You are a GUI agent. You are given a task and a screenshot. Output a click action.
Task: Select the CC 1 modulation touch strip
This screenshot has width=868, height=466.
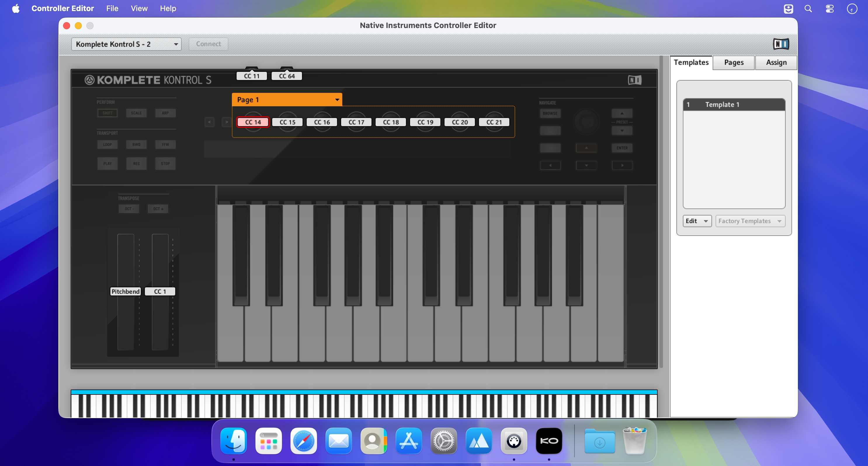coord(160,291)
